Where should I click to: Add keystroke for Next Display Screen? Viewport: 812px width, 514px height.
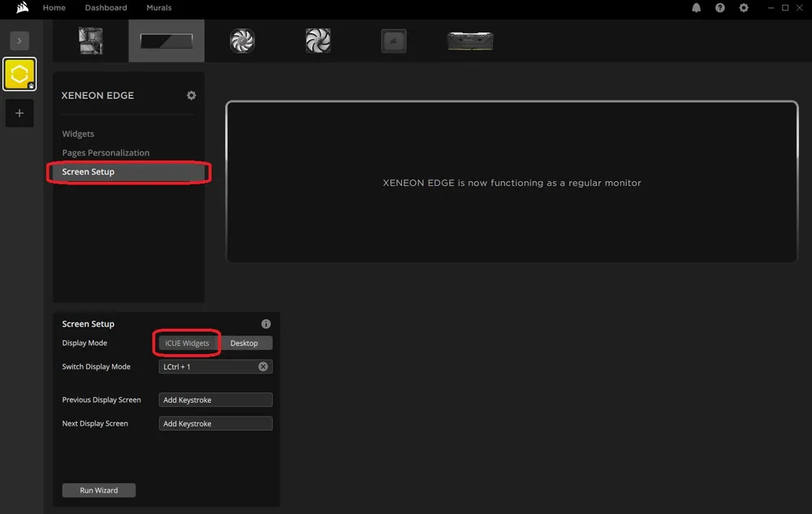(215, 423)
